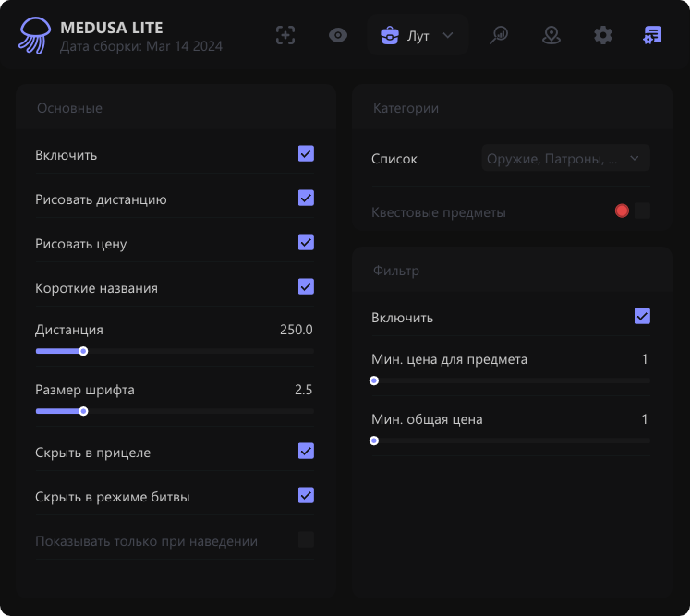Disable the Скрыть в прицеле checkbox

pyautogui.click(x=306, y=452)
